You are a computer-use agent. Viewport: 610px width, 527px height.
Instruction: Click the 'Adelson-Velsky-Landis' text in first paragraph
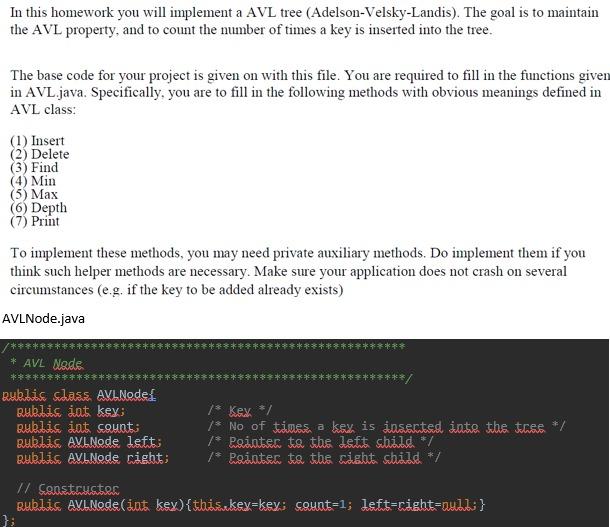[x=382, y=12]
